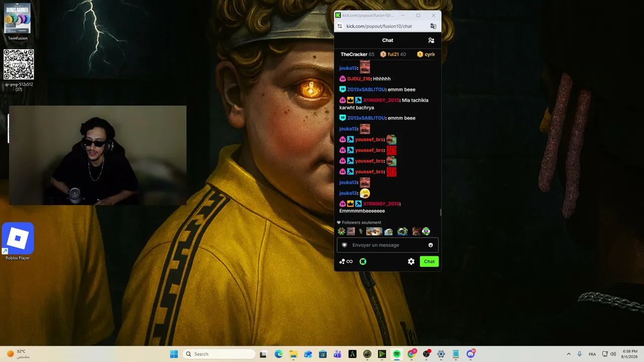Insert the wide sunglasses quick emote
This screenshot has width=644, height=362.
374,231
